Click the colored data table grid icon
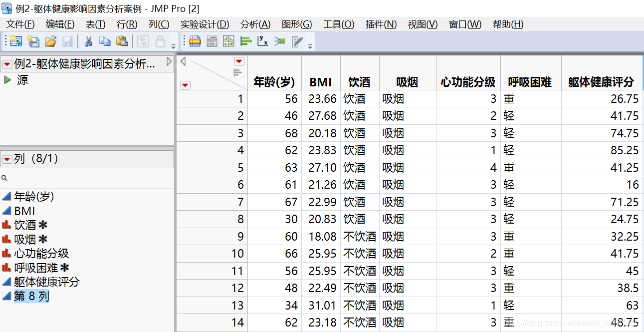Screen dimensions: 644x332 [x=195, y=41]
